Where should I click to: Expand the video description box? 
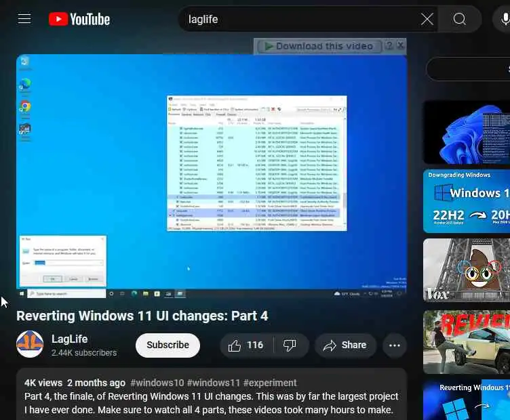212,394
